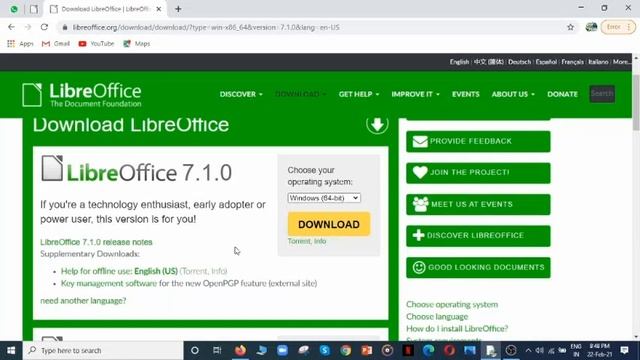The image size is (640, 360).
Task: Click the page vertical scrollbar
Action: pos(636,103)
